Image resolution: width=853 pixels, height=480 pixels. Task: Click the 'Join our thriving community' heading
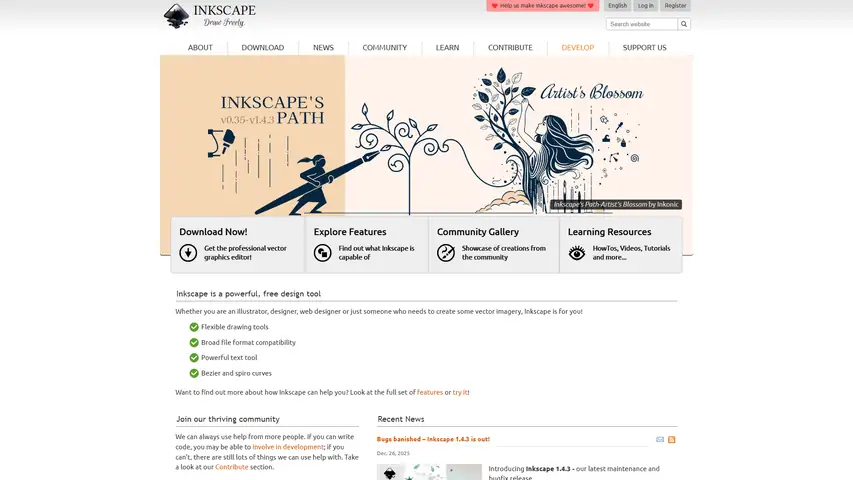pos(227,419)
